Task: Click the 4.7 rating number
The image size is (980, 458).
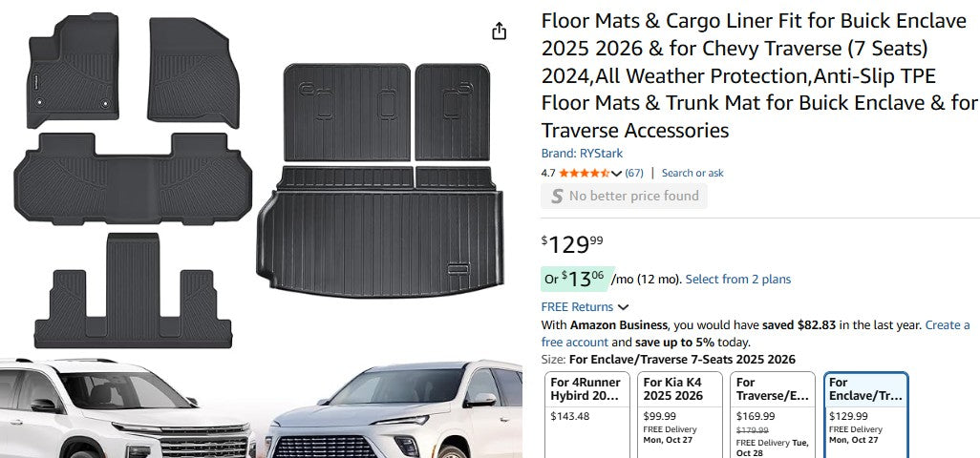Action: 548,174
